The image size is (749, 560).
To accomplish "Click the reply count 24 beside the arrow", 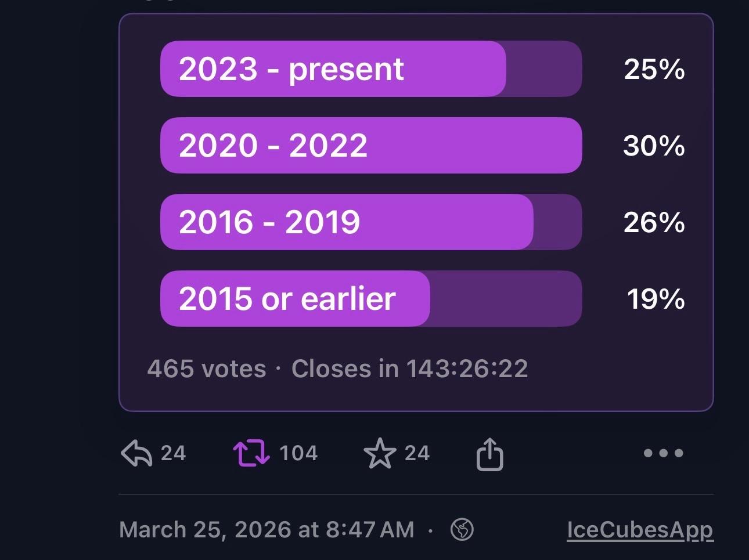I will pyautogui.click(x=173, y=453).
